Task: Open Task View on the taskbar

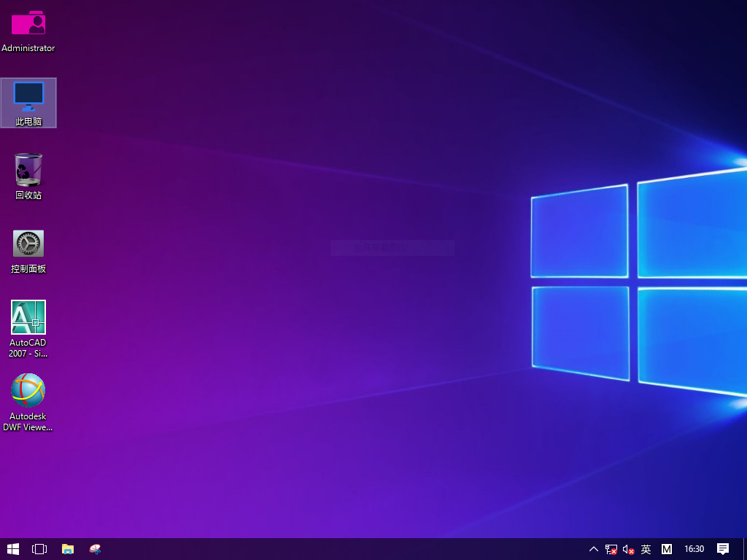Action: (39, 549)
